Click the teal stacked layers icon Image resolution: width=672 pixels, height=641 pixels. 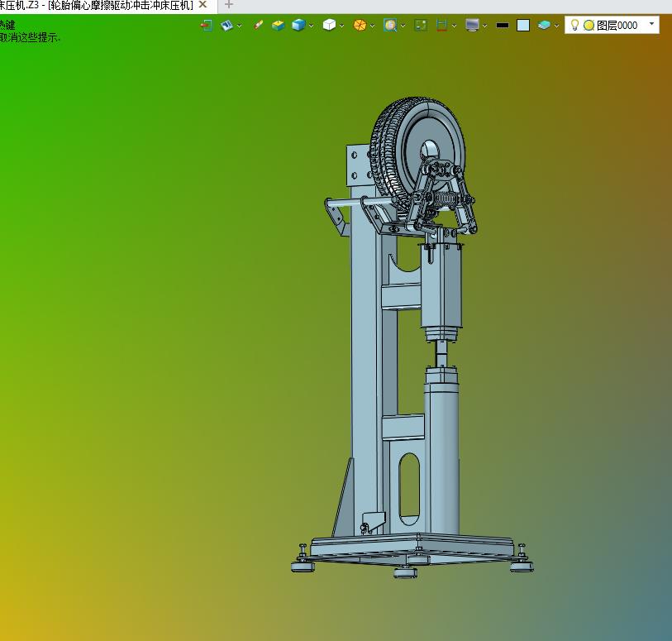coord(544,26)
